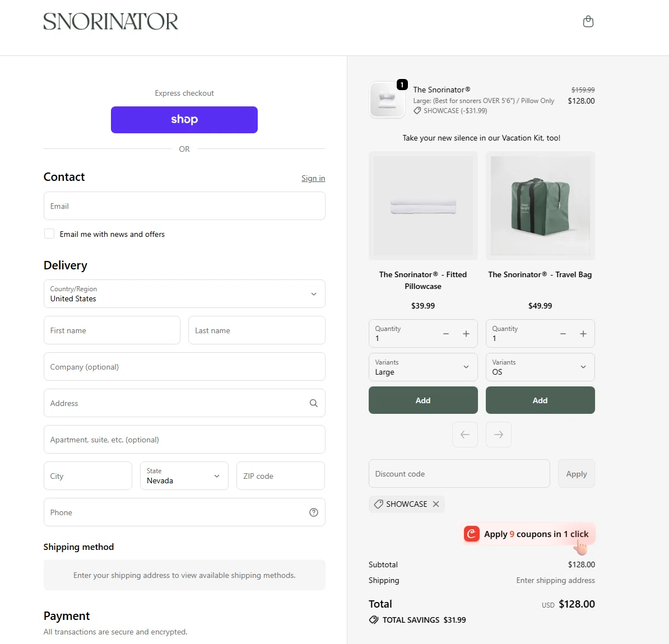
Task: Remove the SHOWCASE discount code tag
Action: click(435, 504)
